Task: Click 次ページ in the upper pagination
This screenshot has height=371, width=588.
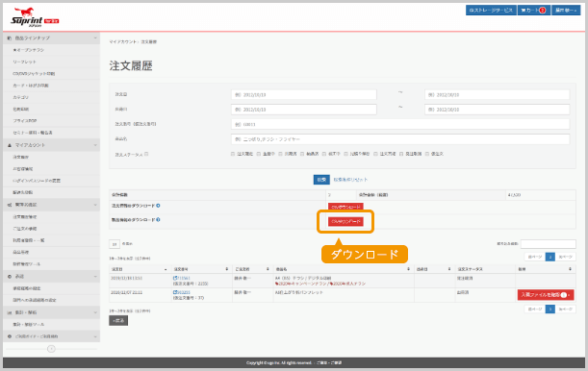Action: tap(565, 257)
